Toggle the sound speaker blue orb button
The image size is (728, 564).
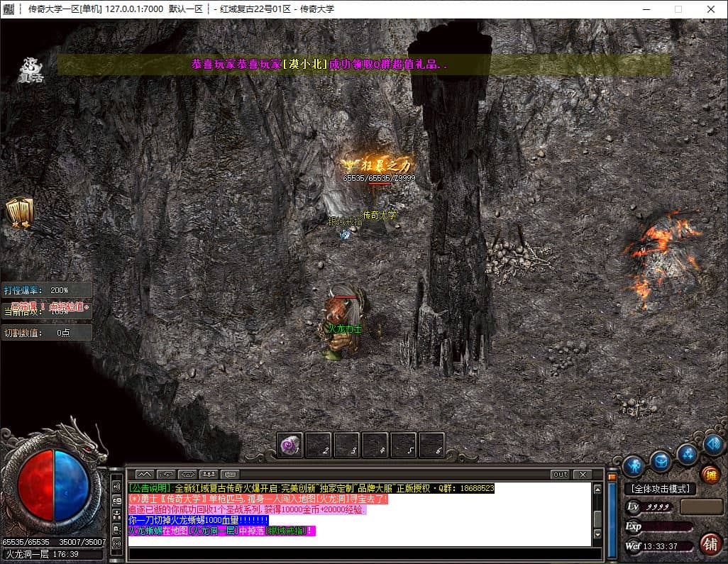tap(714, 444)
